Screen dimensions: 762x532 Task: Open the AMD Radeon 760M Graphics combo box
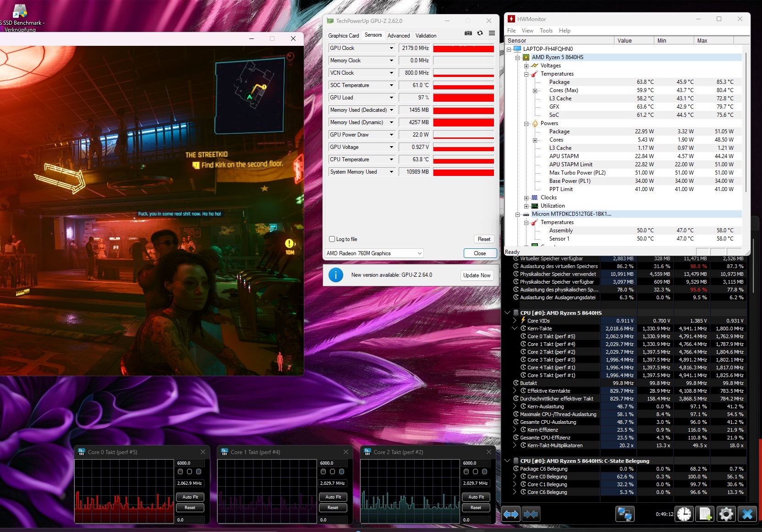(x=374, y=253)
